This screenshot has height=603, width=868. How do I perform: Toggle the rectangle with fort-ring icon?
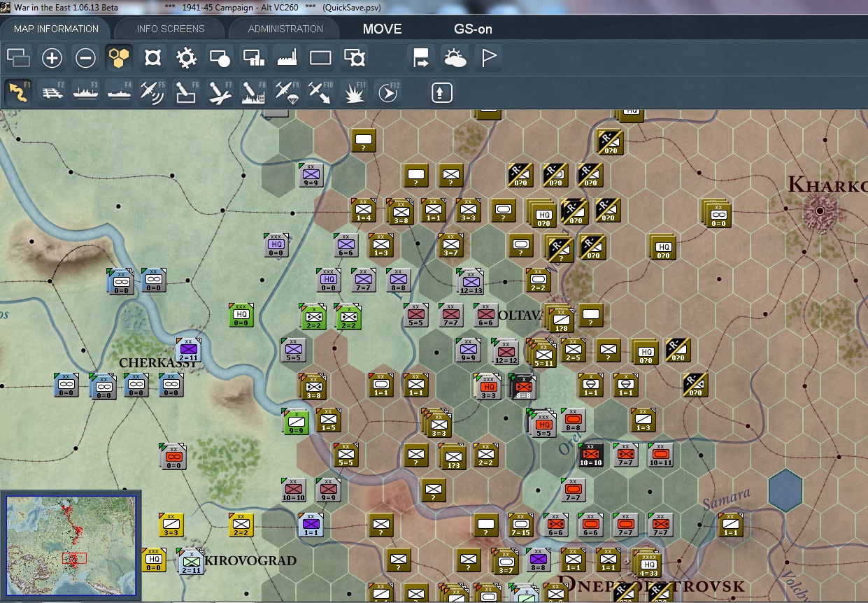(355, 58)
